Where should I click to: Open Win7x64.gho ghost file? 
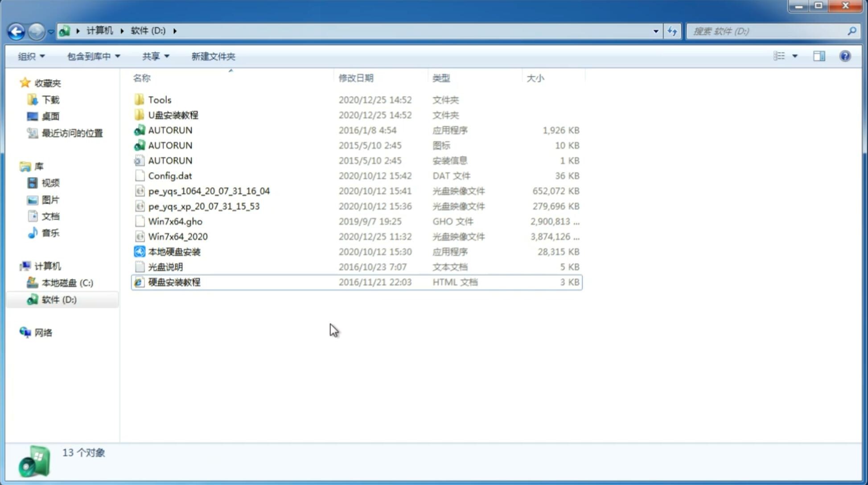pos(176,221)
